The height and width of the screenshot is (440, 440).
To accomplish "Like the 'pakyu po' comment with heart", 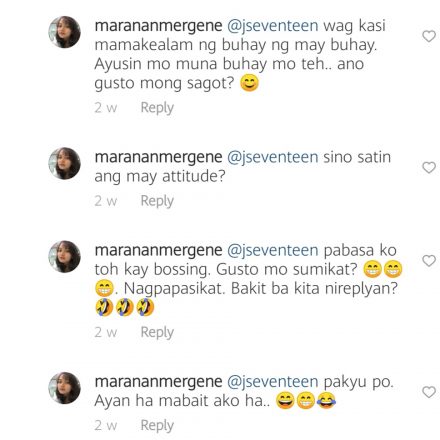I will (429, 392).
